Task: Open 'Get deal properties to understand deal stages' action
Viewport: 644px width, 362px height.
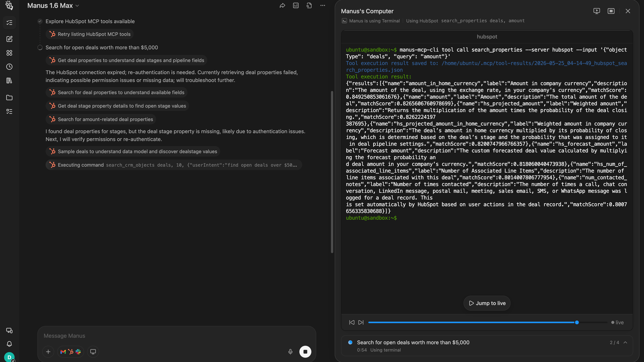Action: click(126, 60)
